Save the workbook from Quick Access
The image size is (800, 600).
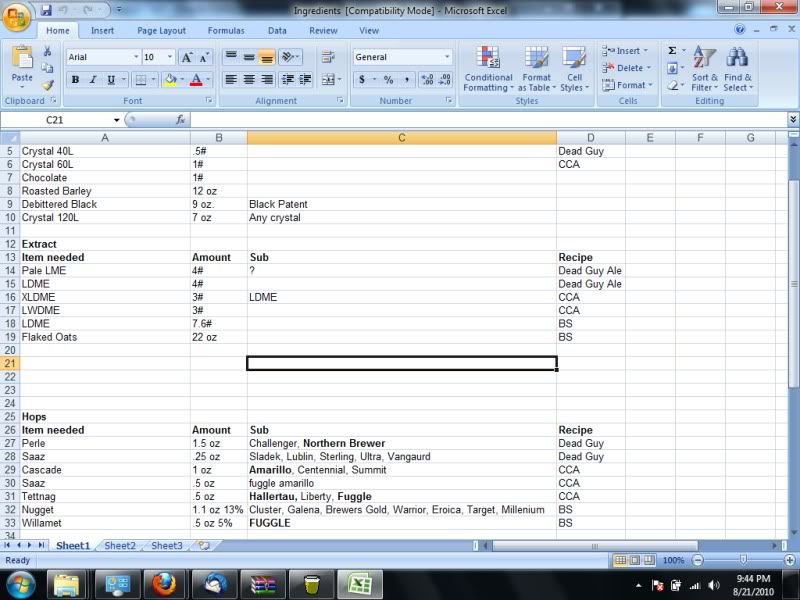point(46,10)
